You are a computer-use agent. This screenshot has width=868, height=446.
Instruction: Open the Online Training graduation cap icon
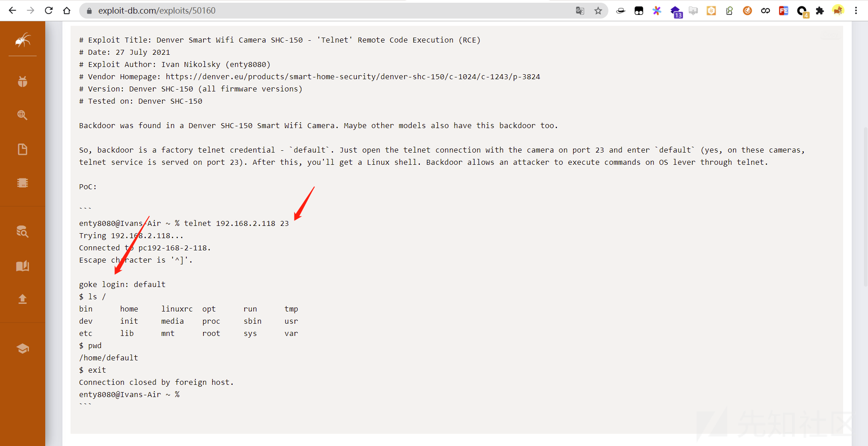(x=23, y=348)
